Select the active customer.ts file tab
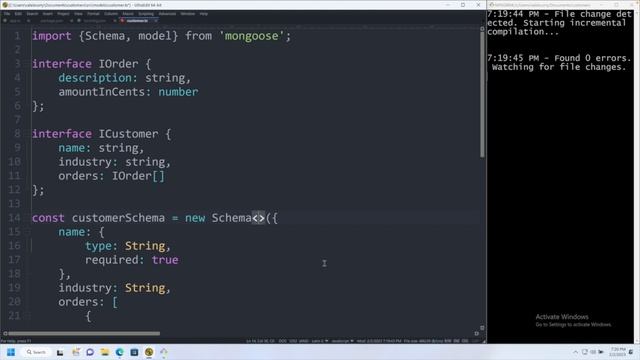This screenshot has height=360, width=640. pos(137,20)
